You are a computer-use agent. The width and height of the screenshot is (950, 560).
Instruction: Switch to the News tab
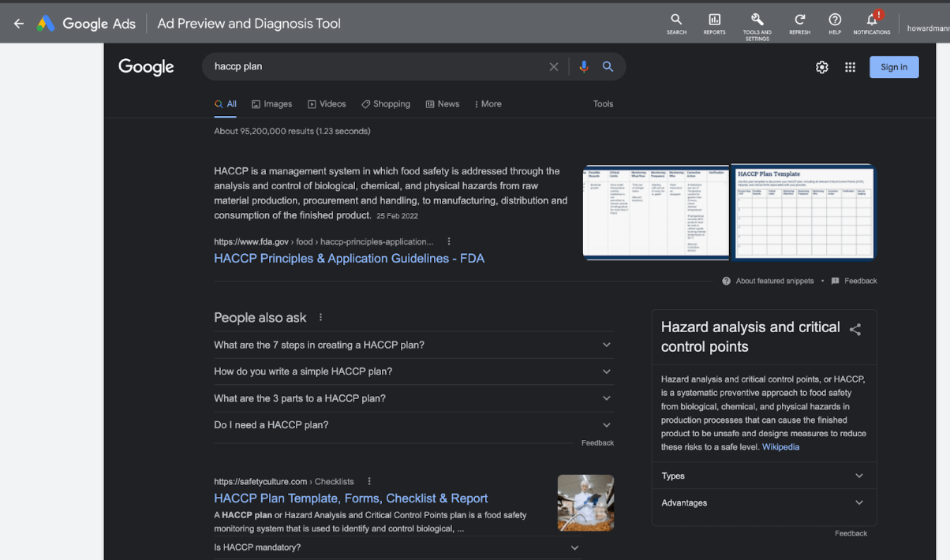point(442,104)
